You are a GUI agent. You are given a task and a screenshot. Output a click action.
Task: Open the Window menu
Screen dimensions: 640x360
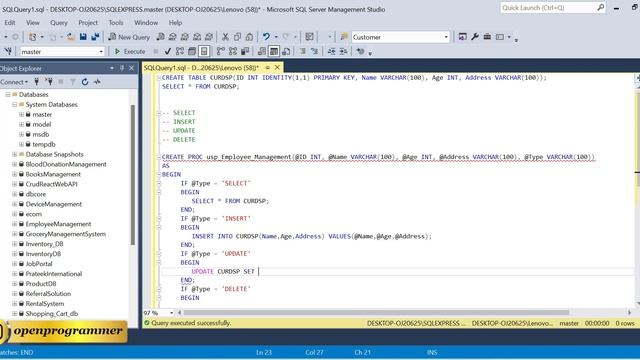(x=146, y=23)
